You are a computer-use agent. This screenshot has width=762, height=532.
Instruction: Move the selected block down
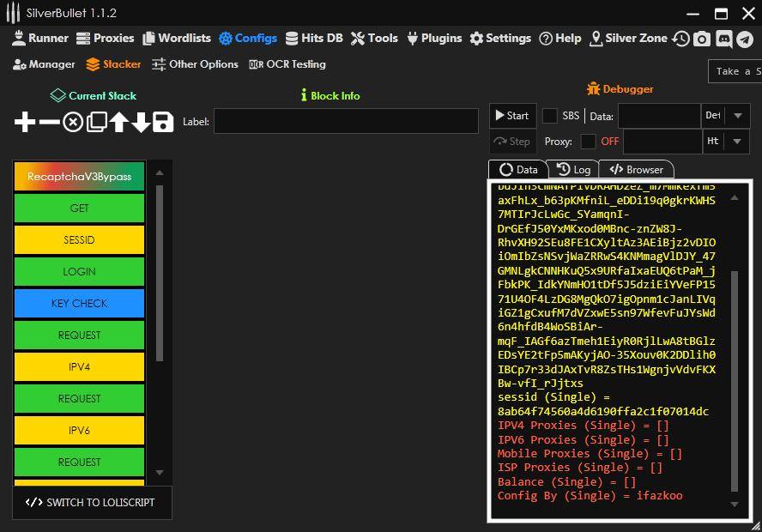142,122
